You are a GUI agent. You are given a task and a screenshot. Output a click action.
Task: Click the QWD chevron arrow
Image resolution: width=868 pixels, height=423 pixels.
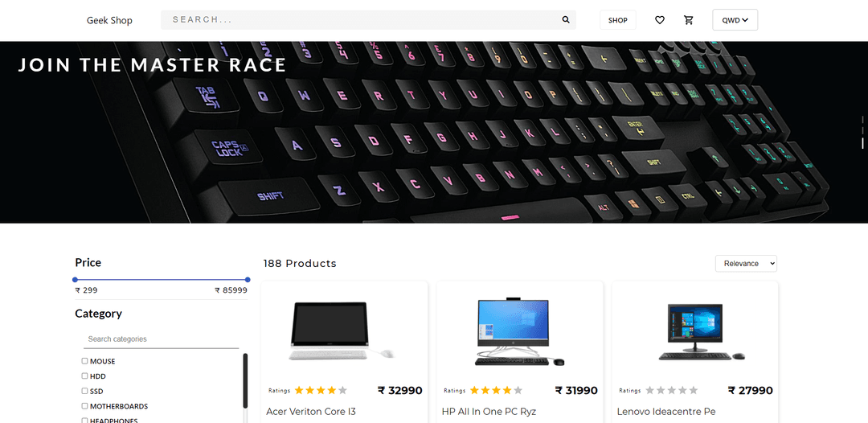745,20
